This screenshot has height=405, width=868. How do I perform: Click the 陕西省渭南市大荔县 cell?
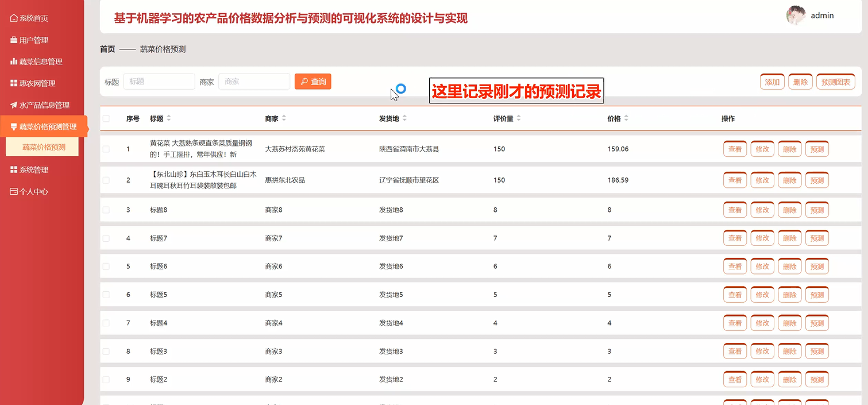(x=409, y=149)
